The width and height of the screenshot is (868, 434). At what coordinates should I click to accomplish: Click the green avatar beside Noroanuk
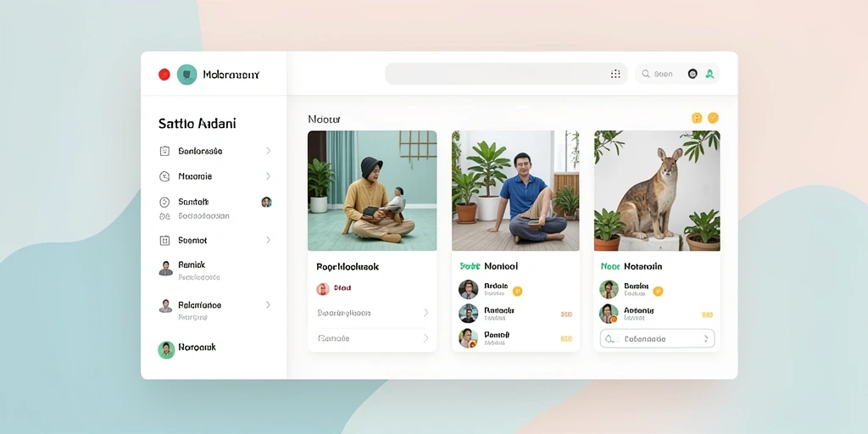click(166, 349)
